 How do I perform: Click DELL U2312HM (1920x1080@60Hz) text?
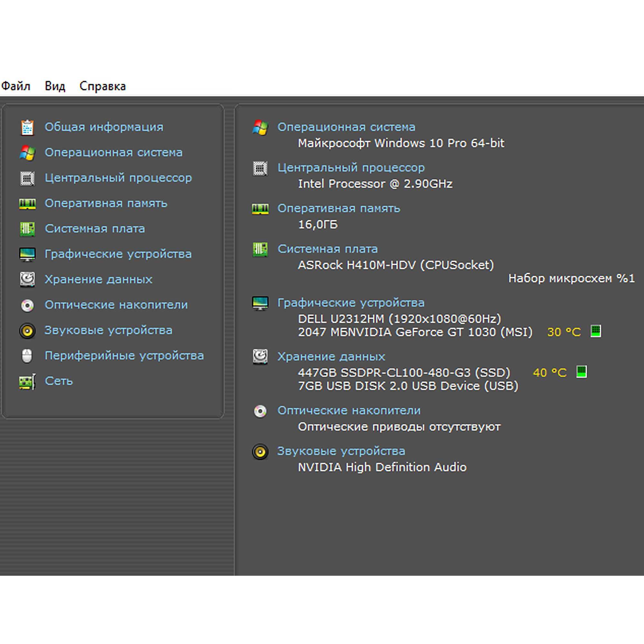tap(399, 319)
